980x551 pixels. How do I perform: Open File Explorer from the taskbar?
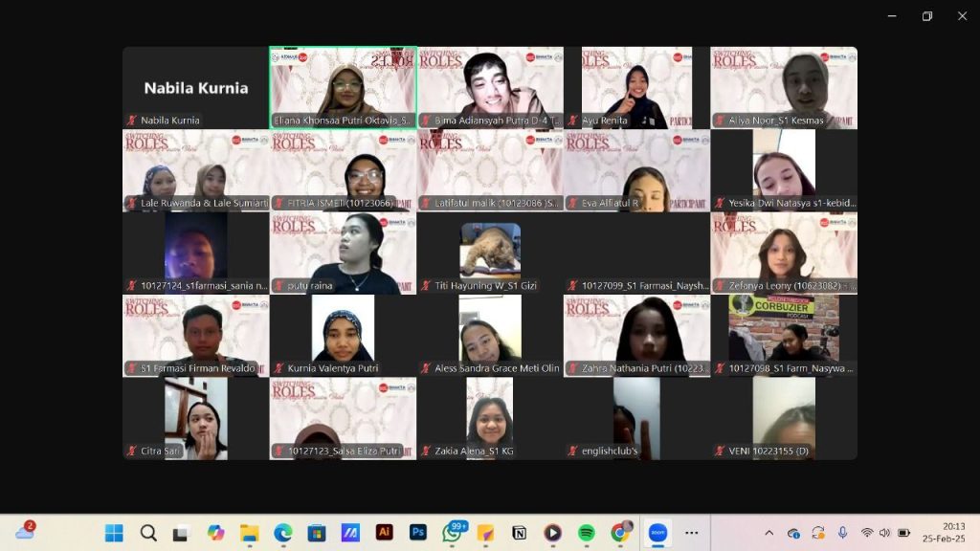pyautogui.click(x=249, y=533)
